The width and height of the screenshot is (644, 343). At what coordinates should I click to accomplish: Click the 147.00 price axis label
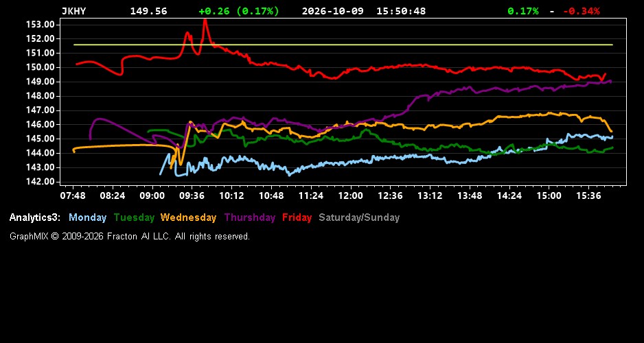[41, 110]
